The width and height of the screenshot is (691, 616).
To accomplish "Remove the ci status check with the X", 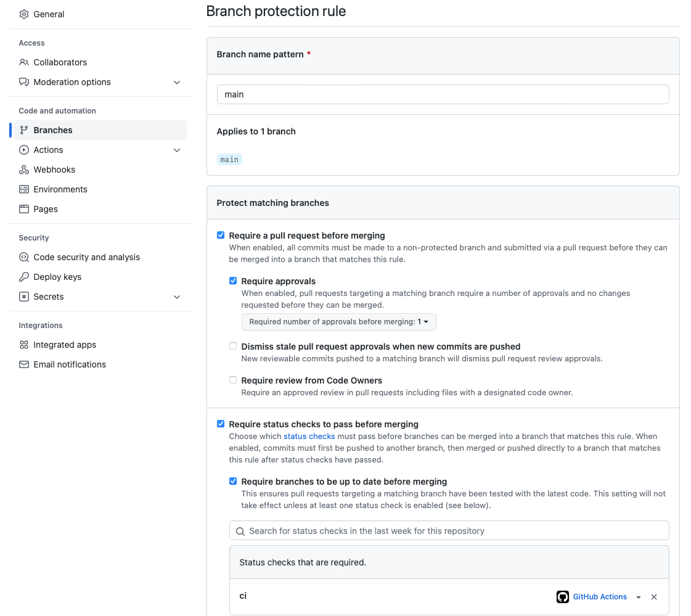I will pos(653,597).
